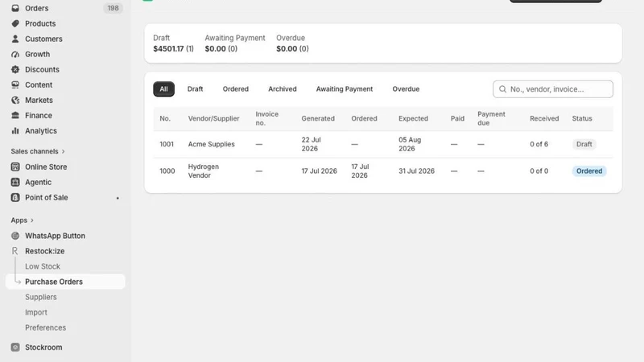Click the Customers person icon
Screen dimensions: 644x362
(x=15, y=39)
